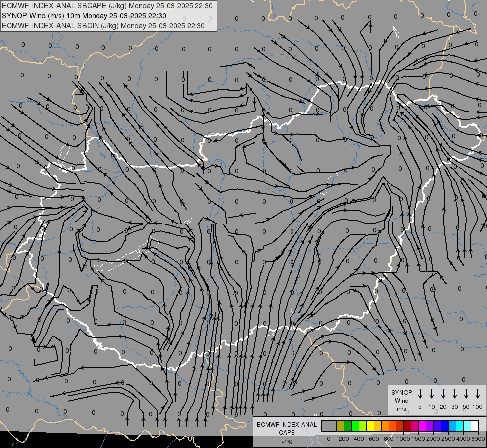This screenshot has width=487, height=448.
Task: Click the J/kg unit label in CAPE legend
Action: point(287,441)
